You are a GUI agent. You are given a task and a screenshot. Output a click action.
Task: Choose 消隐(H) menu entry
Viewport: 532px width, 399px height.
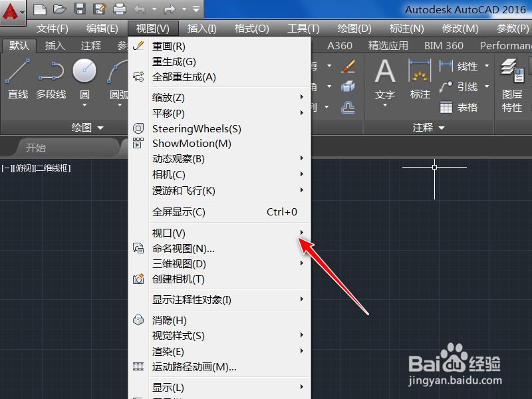[219, 320]
